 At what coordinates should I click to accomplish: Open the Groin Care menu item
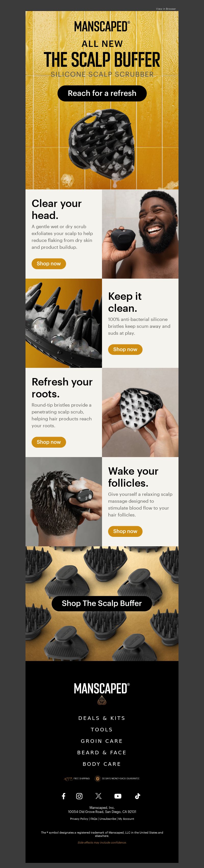click(102, 741)
